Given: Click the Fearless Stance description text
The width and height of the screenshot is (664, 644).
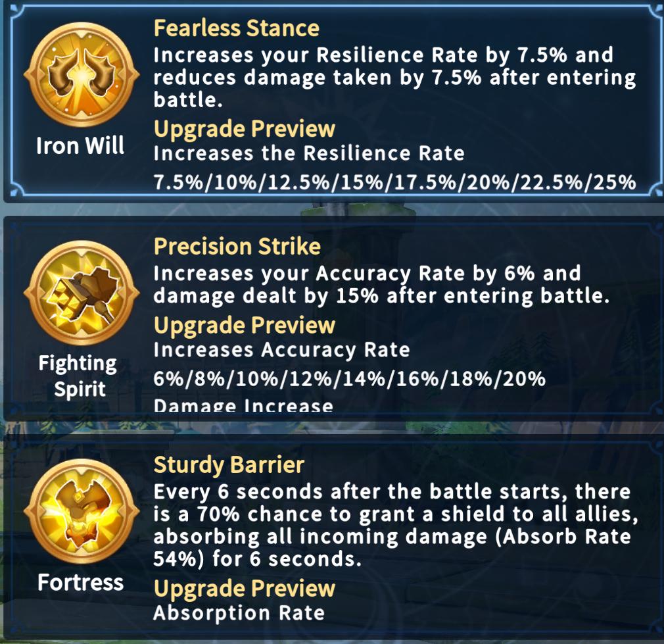Looking at the screenshot, I should (394, 78).
